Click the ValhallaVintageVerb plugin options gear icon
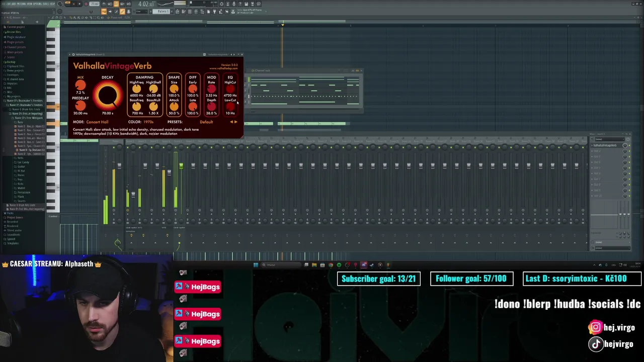 click(73, 54)
